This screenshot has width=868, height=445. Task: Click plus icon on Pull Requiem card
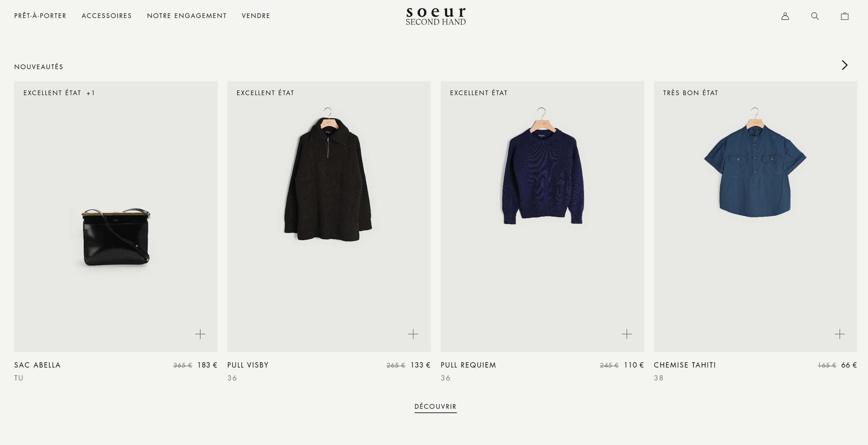point(627,334)
